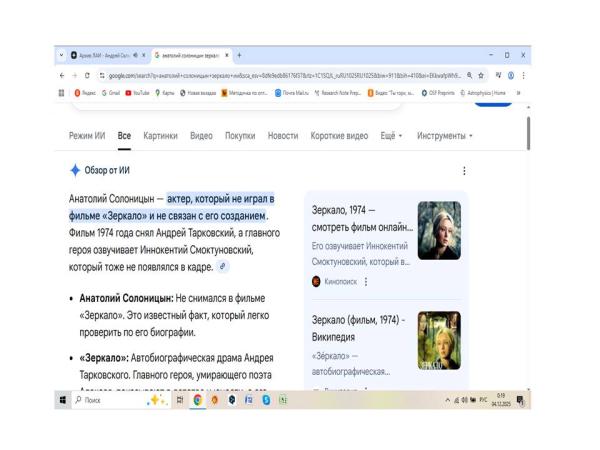
Task: Open the Windows Start menu
Action: [64, 399]
